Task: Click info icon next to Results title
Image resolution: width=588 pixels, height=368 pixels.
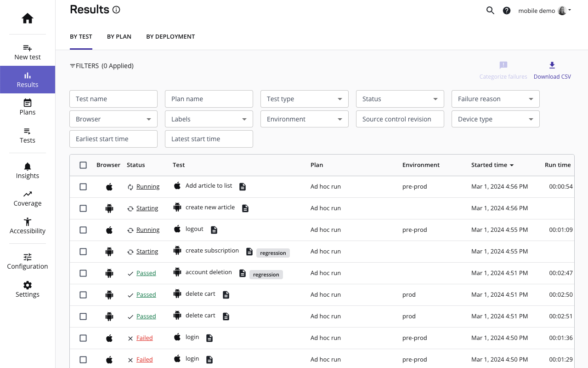Action: pyautogui.click(x=116, y=10)
